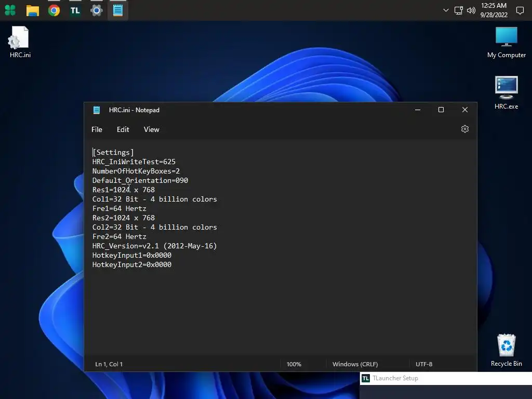Click the [Settings] line in the editor
532x399 pixels.
113,152
